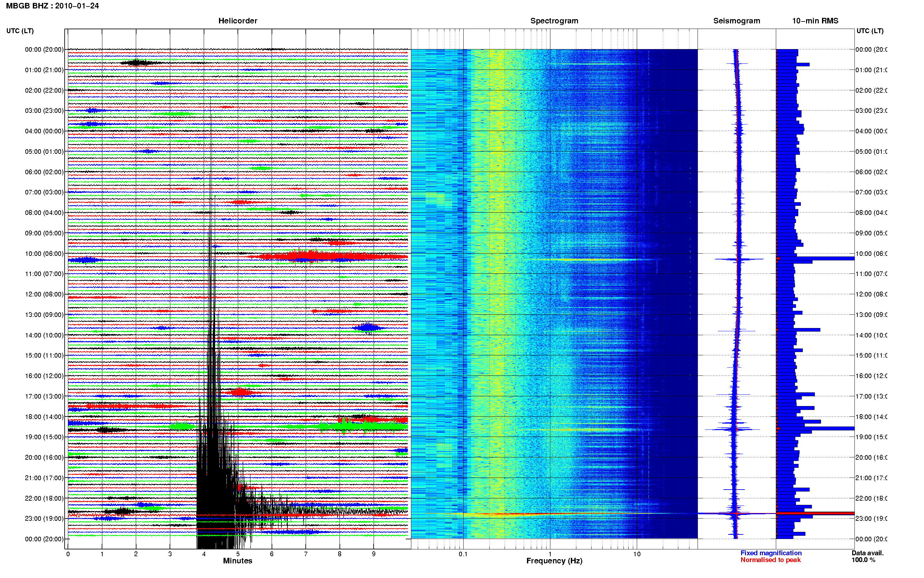Click the right 23:00 time label by RMS

pos(871,519)
